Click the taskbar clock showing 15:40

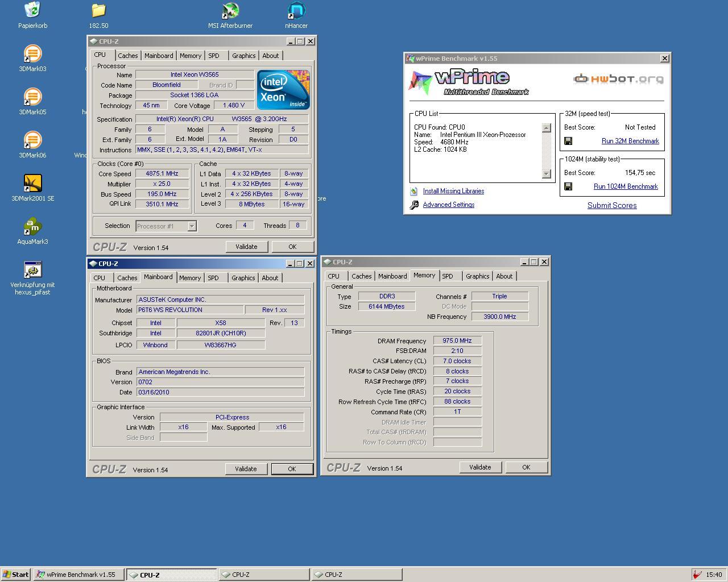pos(714,575)
